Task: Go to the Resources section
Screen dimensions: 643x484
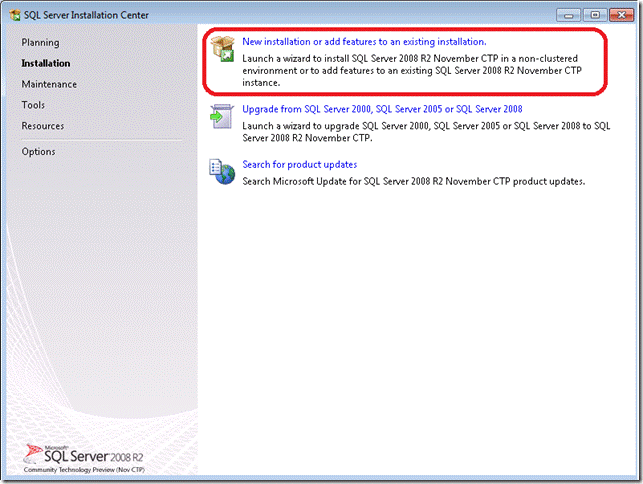Action: [x=43, y=126]
